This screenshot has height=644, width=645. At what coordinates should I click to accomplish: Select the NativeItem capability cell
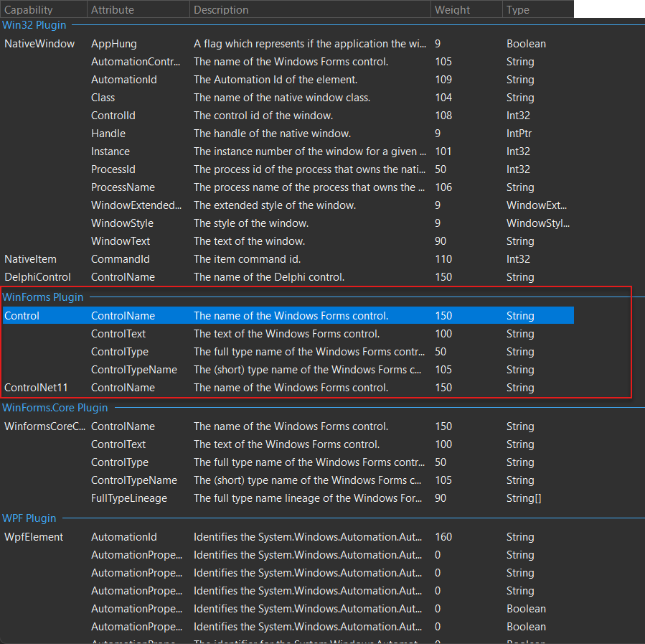(30, 259)
